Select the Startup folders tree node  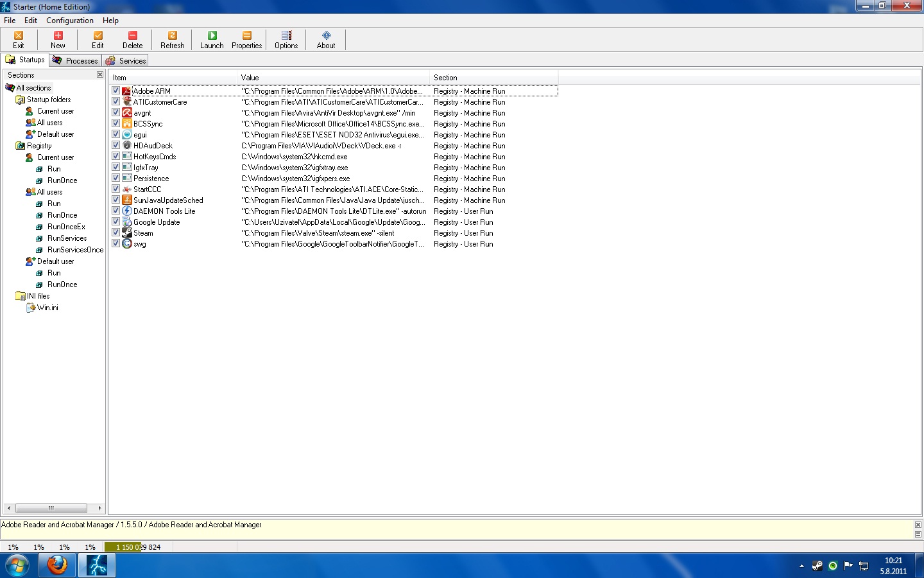[x=49, y=100]
